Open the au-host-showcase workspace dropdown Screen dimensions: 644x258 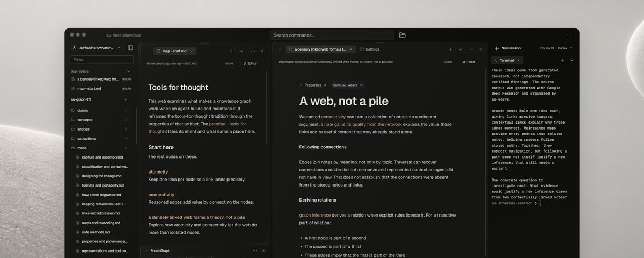coord(118,47)
